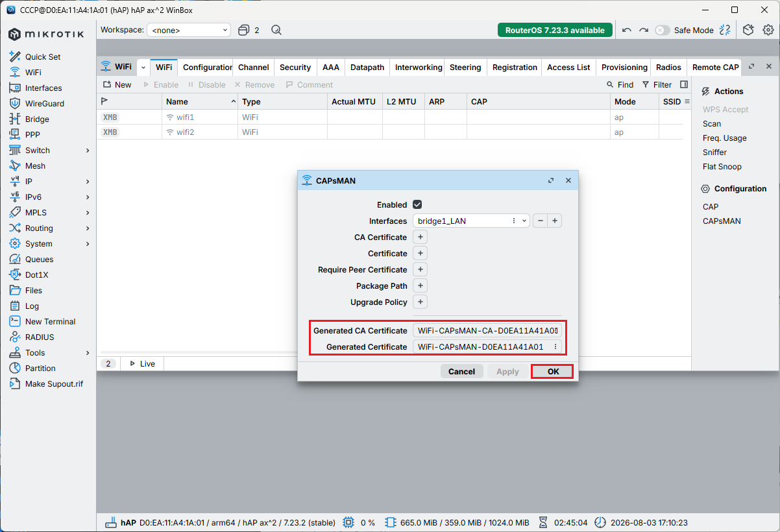Switch to the Channel tab
This screenshot has width=780, height=532.
click(254, 67)
